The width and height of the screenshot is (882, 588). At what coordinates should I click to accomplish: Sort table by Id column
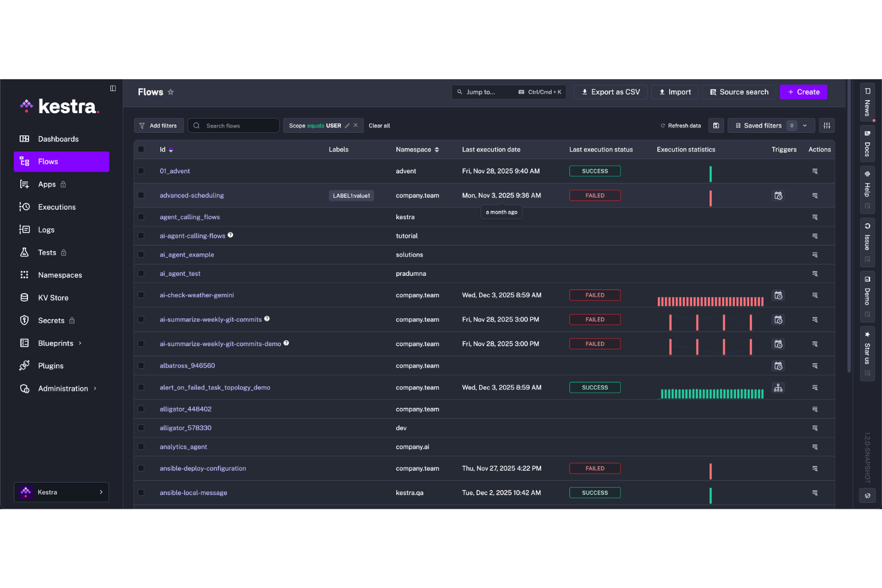pos(166,150)
